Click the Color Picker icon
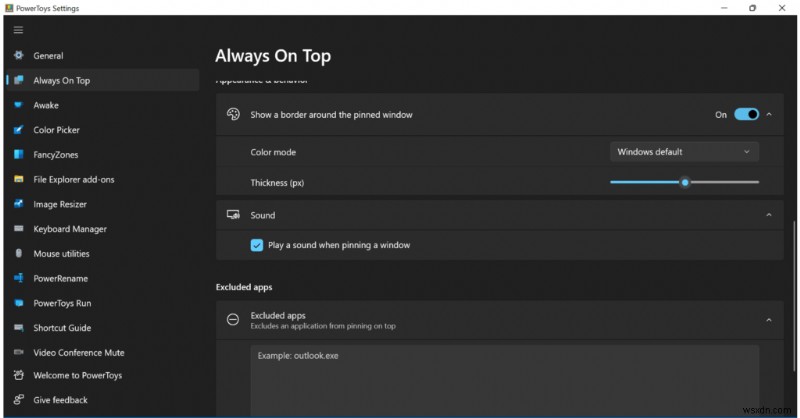The height and width of the screenshot is (418, 800). (x=19, y=130)
